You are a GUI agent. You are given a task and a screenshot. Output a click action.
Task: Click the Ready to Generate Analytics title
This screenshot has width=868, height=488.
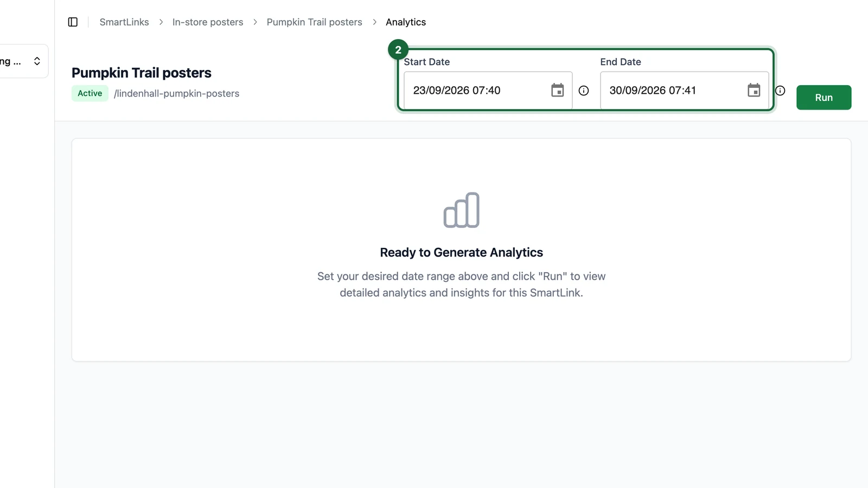(x=461, y=253)
